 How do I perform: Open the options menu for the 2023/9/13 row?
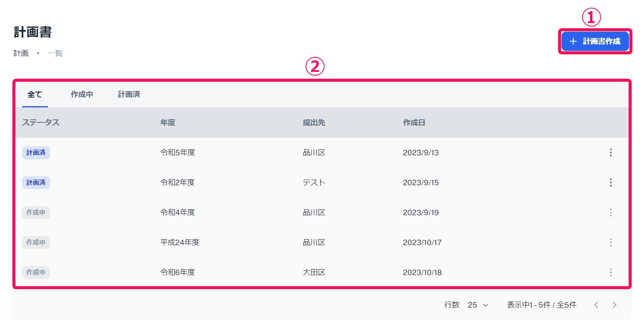pos(611,153)
